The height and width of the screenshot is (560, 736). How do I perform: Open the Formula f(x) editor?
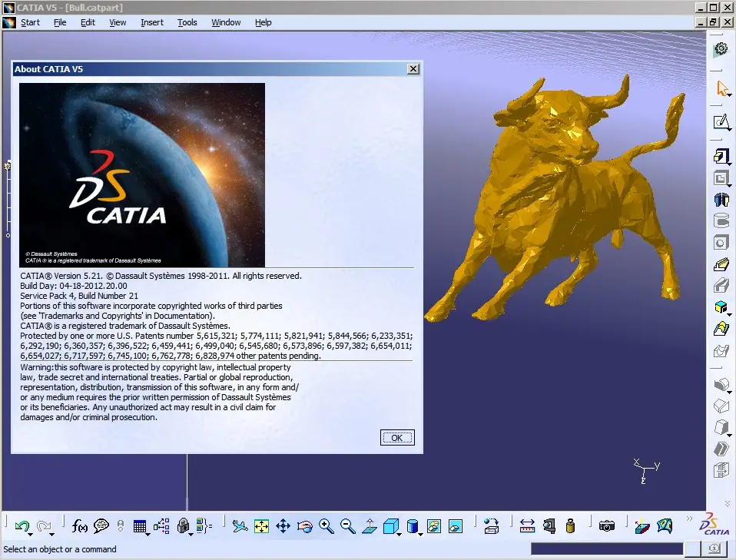pos(79,526)
